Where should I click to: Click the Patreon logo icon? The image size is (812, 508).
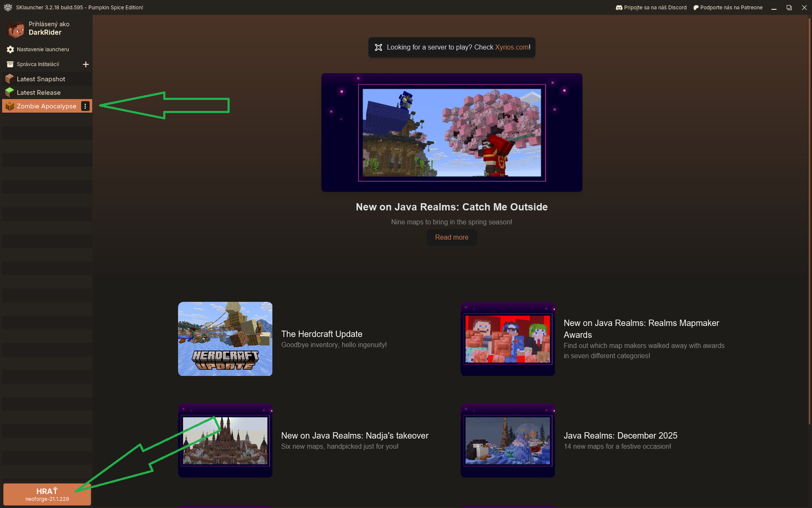tap(696, 8)
